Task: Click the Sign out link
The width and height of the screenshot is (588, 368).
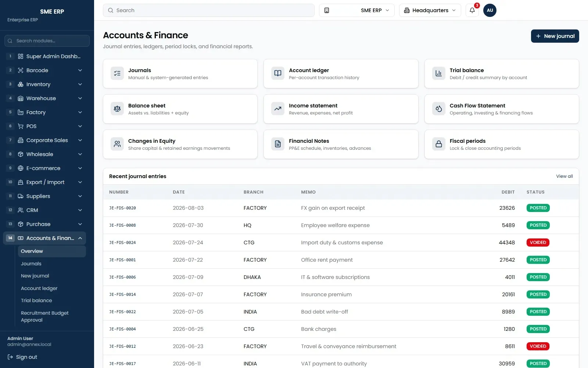Action: 22,357
